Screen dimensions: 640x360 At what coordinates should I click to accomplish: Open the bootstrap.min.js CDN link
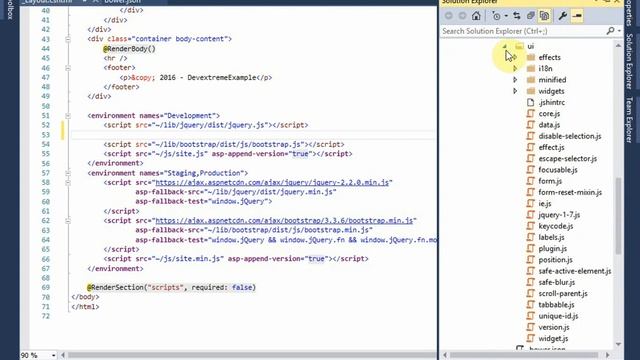click(x=284, y=221)
